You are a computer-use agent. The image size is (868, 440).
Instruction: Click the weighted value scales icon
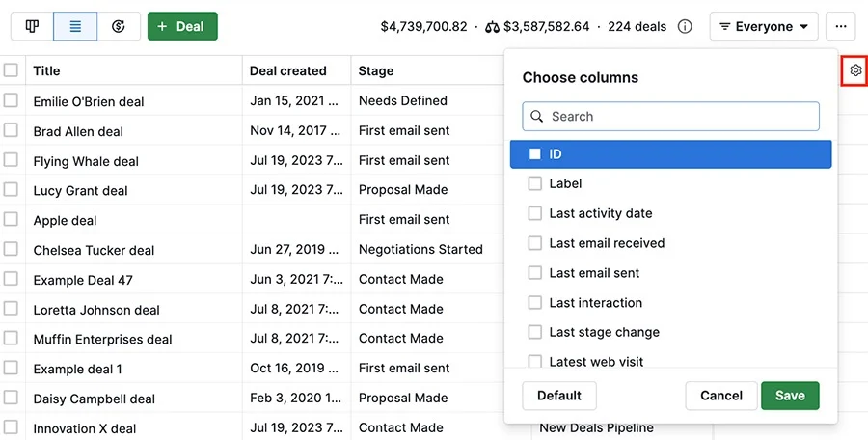point(492,27)
